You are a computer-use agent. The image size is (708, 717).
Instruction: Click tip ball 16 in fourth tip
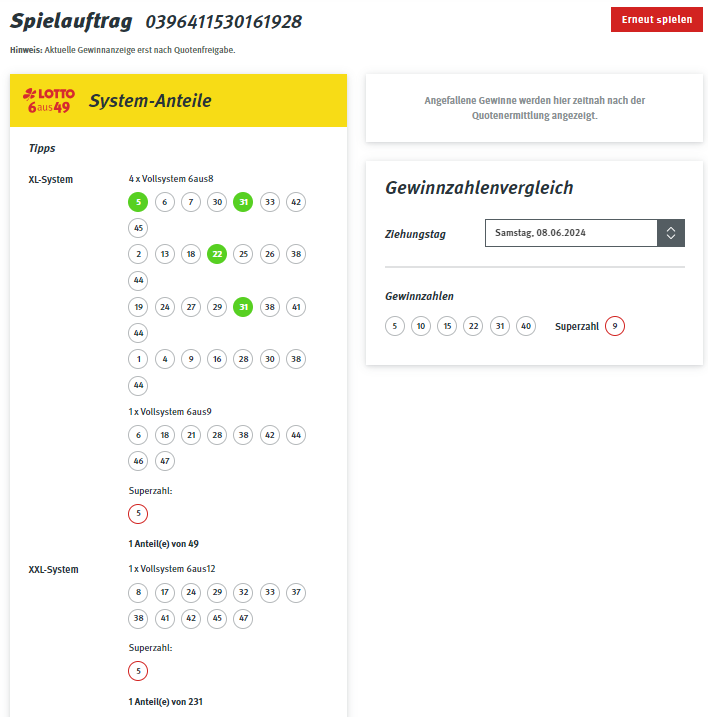coord(217,359)
